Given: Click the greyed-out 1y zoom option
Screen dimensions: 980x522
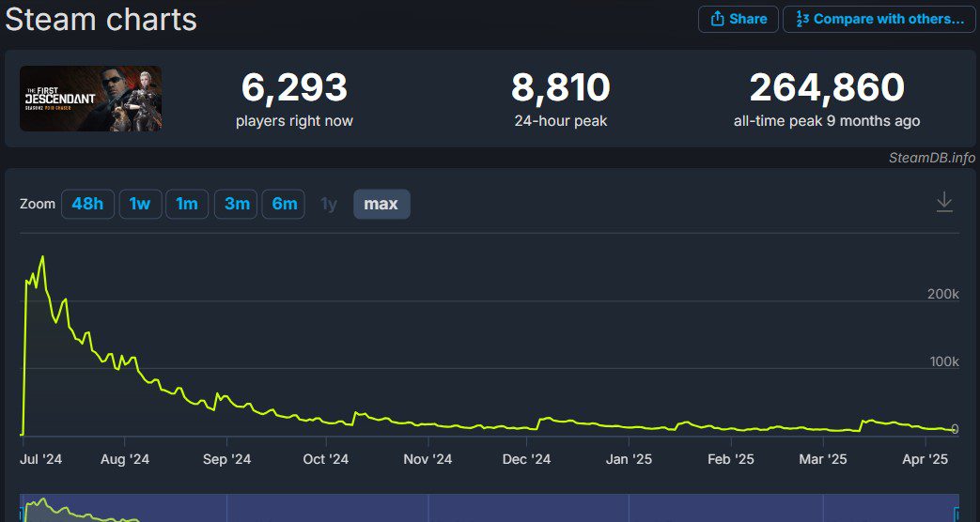Looking at the screenshot, I should click(329, 204).
